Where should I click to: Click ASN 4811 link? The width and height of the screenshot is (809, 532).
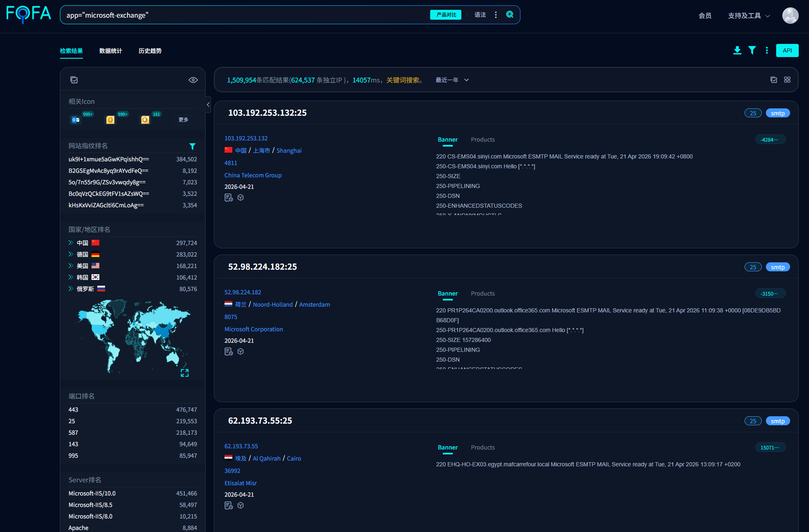point(231,163)
